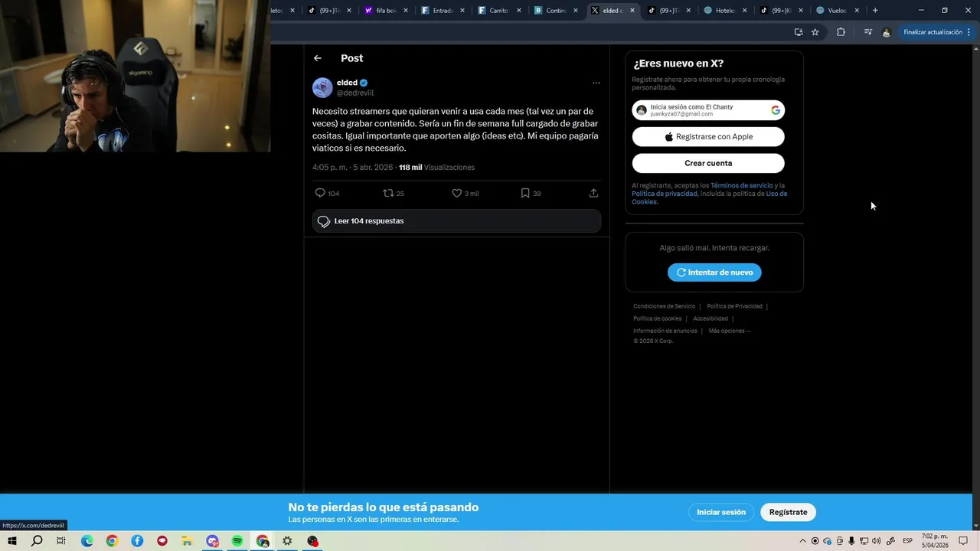Click the ESP language indicator

907,541
